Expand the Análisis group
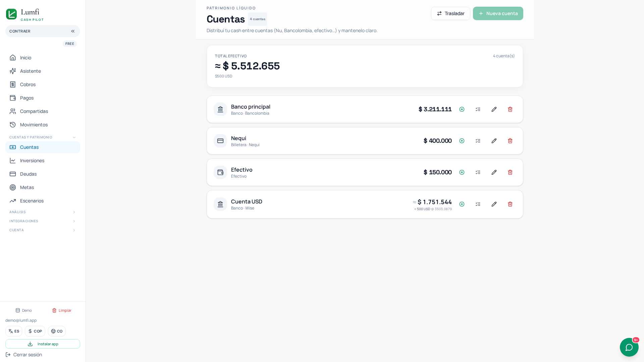The width and height of the screenshot is (644, 362). click(43, 212)
